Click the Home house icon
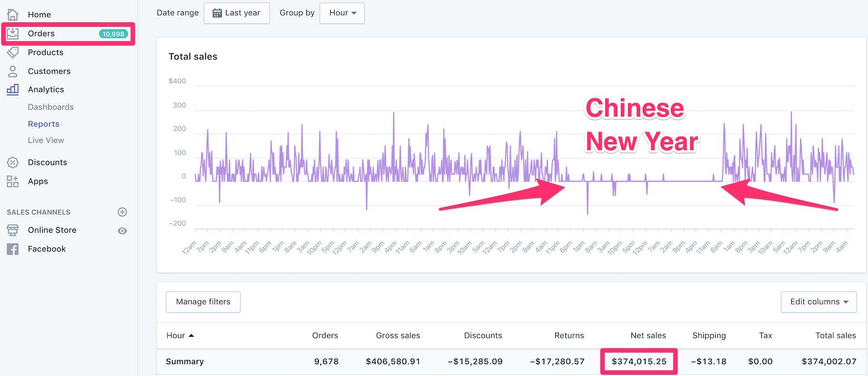The image size is (868, 376). pyautogui.click(x=13, y=14)
